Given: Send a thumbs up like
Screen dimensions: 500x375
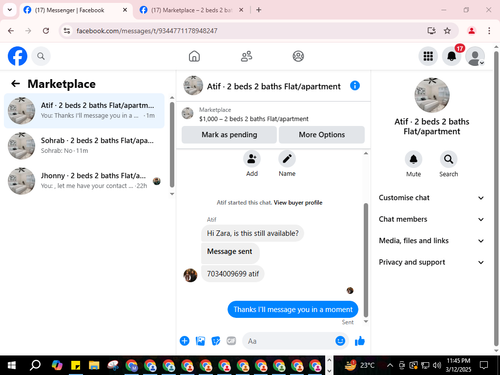Looking at the screenshot, I should point(360,341).
